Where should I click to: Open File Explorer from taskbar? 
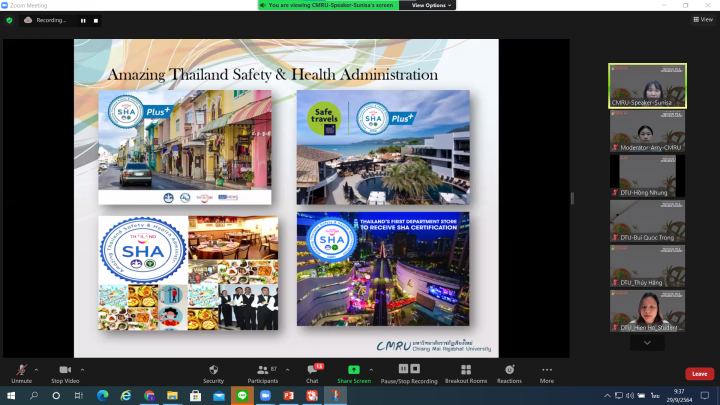pyautogui.click(x=172, y=395)
